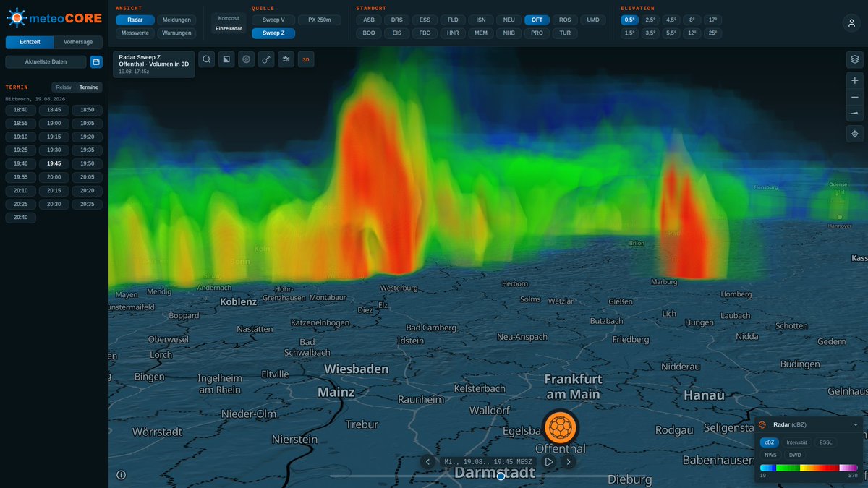Click the timeline slider handle
This screenshot has height=488, width=868.
501,476
